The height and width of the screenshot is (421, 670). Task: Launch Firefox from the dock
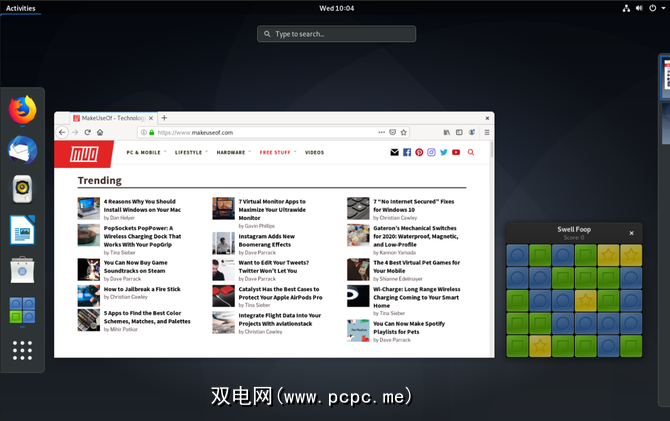(x=23, y=110)
